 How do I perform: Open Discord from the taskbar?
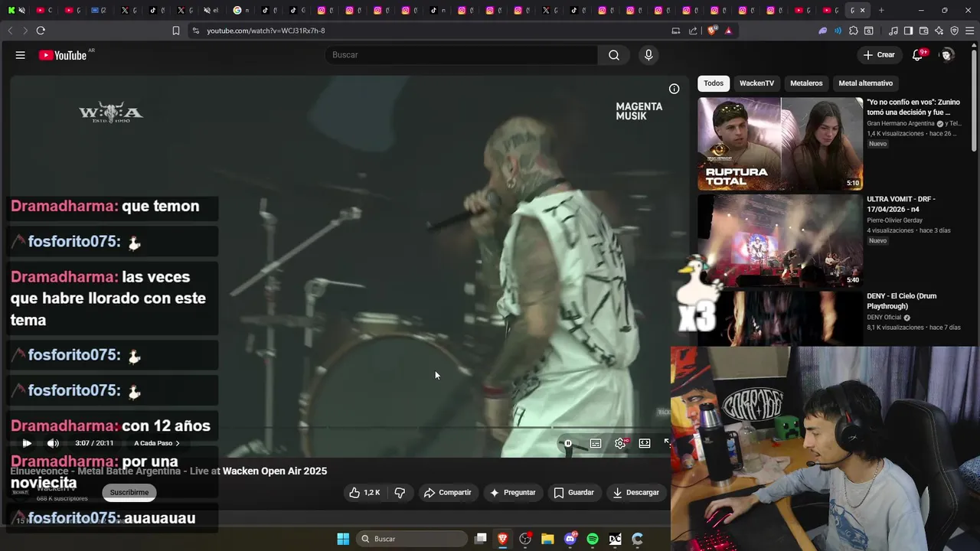(570, 539)
